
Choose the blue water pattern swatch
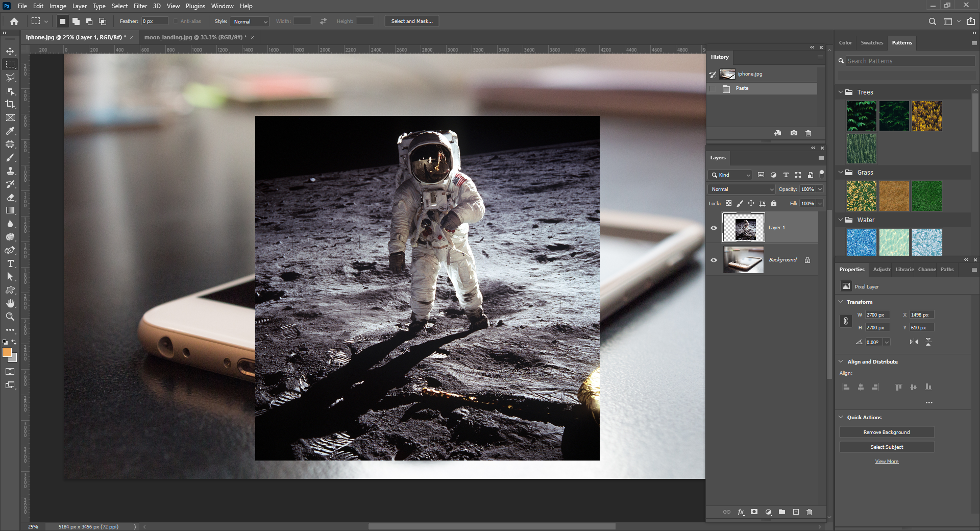tap(861, 242)
